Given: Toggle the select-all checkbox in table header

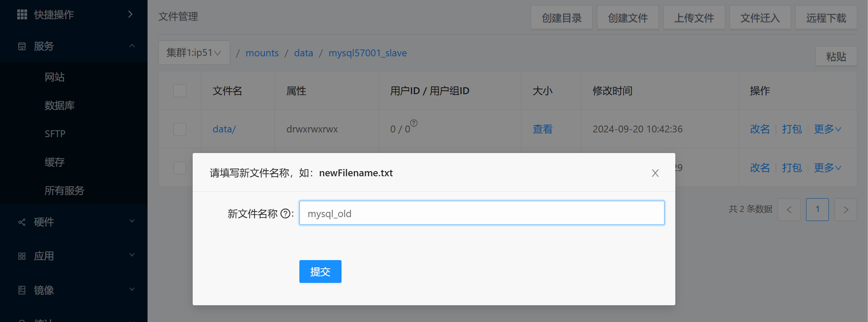Looking at the screenshot, I should coord(180,91).
